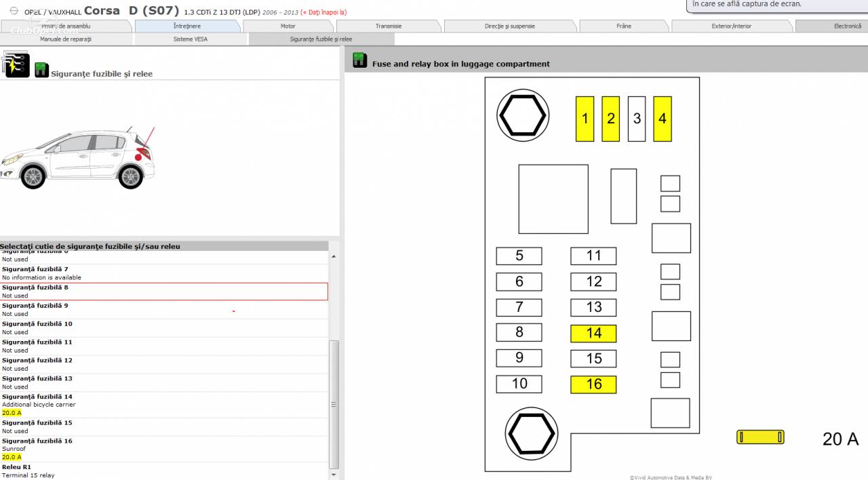Click fuse slot 12 in the diagram
This screenshot has height=480, width=868.
593,281
